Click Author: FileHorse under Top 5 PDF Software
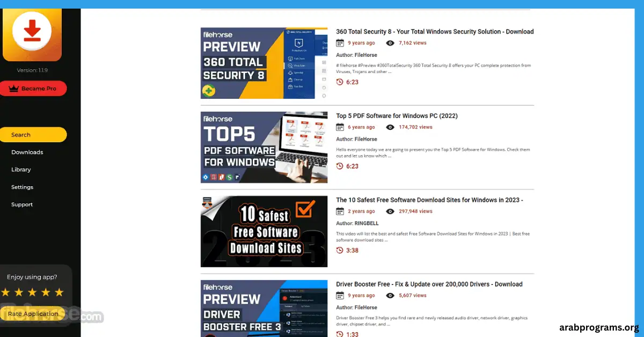644x337 pixels. pyautogui.click(x=356, y=139)
